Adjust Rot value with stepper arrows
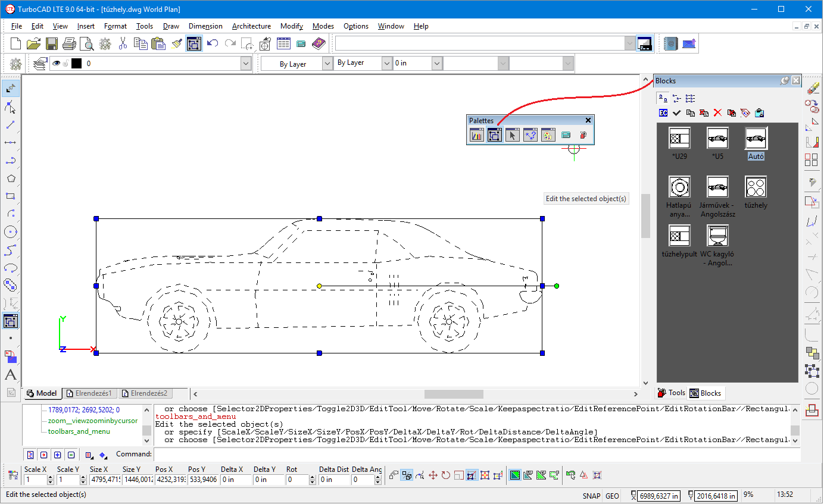This screenshot has height=504, width=824. pos(313,480)
